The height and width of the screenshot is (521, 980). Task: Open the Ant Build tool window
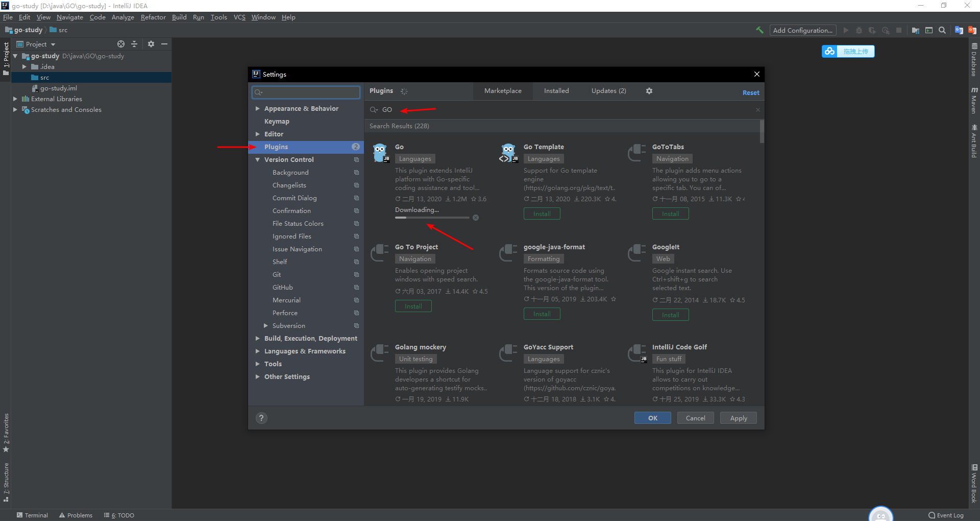click(x=974, y=141)
